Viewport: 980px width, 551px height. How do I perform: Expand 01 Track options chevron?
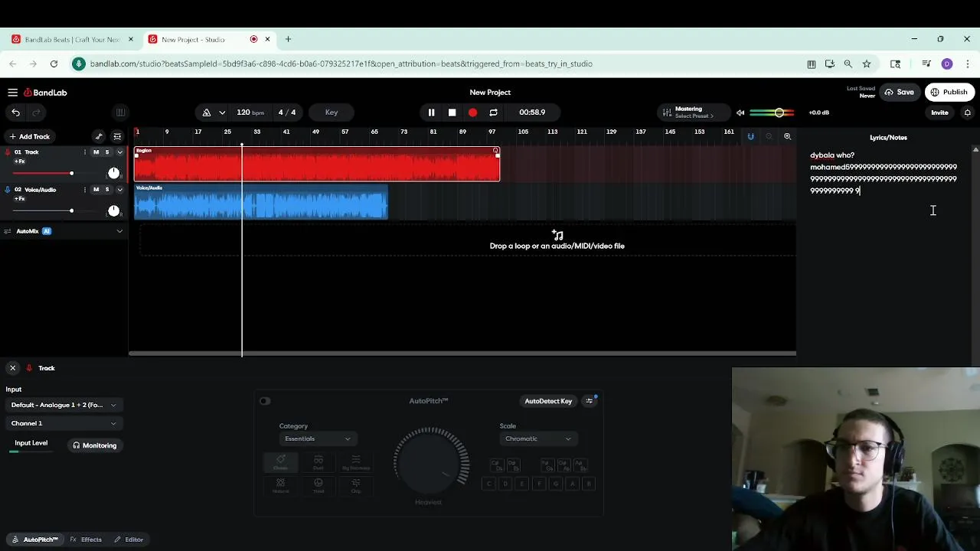click(x=119, y=152)
